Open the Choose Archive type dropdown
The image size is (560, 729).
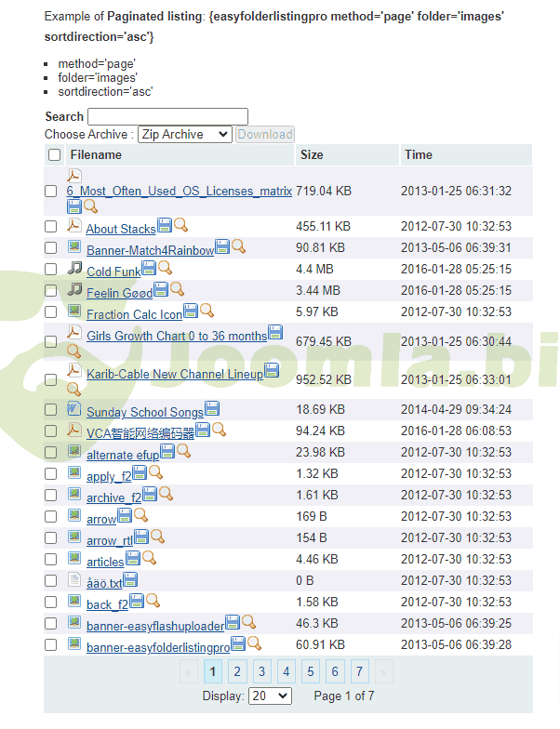tap(184, 135)
